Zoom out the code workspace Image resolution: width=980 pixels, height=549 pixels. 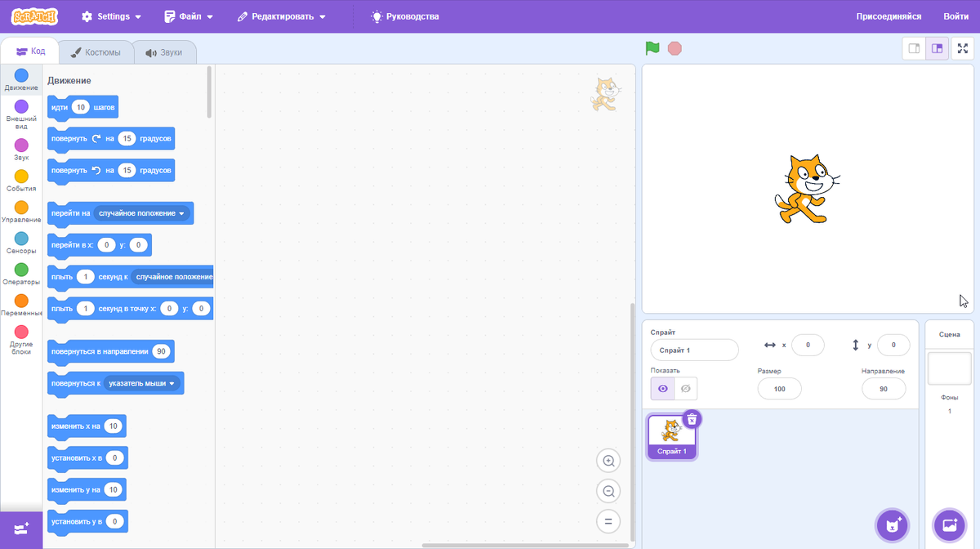(608, 491)
